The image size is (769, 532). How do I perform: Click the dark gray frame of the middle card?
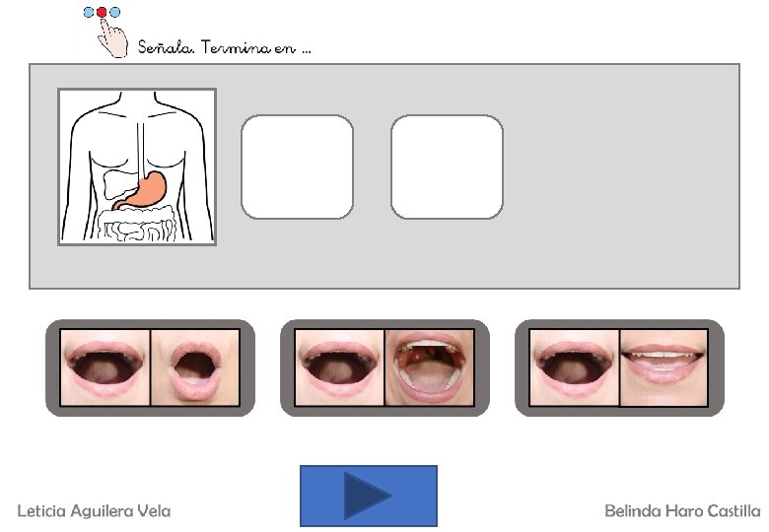point(384,324)
